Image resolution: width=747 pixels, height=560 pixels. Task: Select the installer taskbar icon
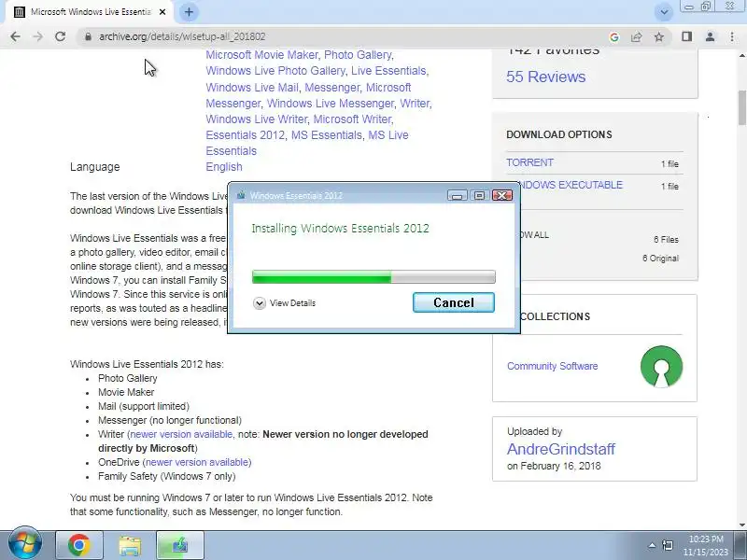(x=180, y=545)
